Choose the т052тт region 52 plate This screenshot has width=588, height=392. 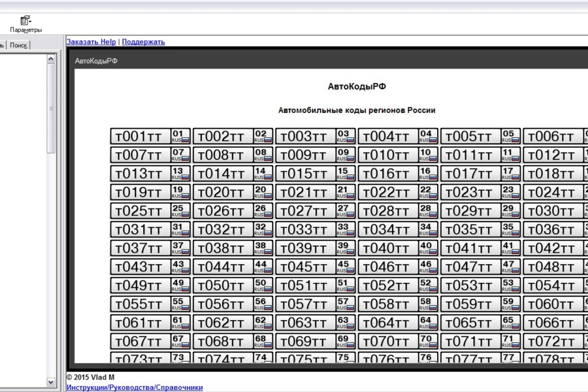[x=398, y=286]
